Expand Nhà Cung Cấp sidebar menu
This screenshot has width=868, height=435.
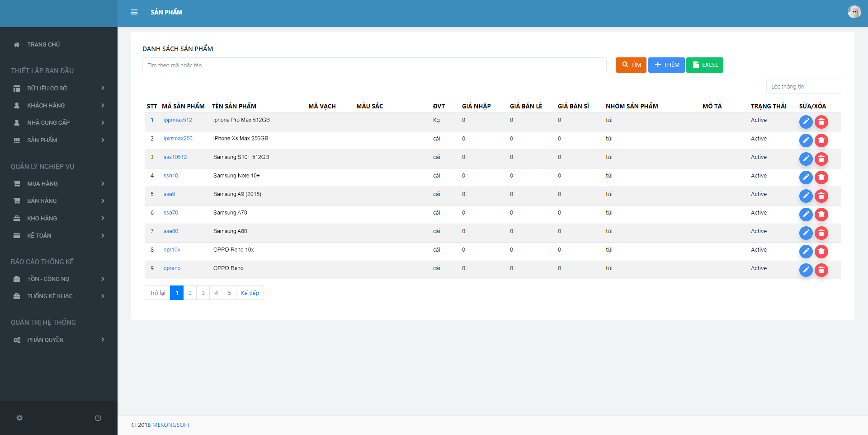click(x=59, y=122)
